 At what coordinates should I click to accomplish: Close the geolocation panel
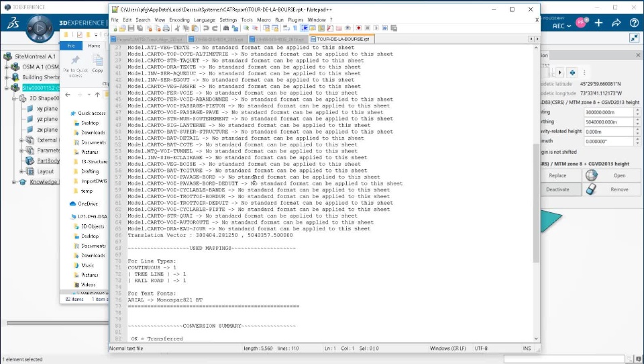point(638,55)
